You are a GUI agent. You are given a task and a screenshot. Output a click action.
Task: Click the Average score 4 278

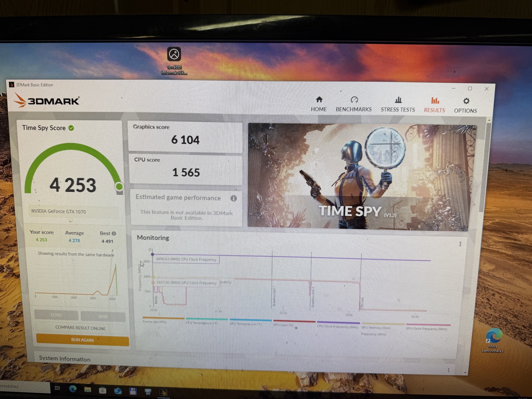pyautogui.click(x=74, y=241)
